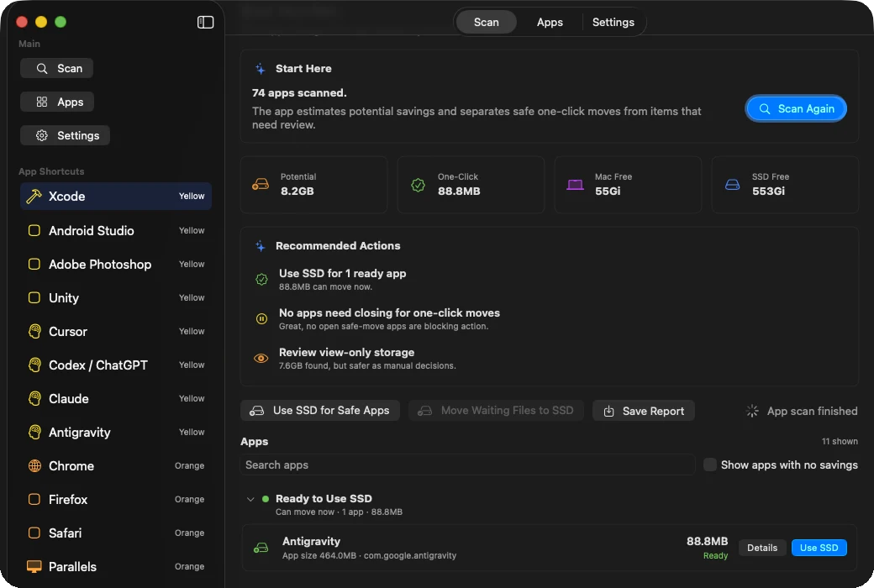874x588 pixels.
Task: Click the 11 shown count text
Action: coord(840,441)
